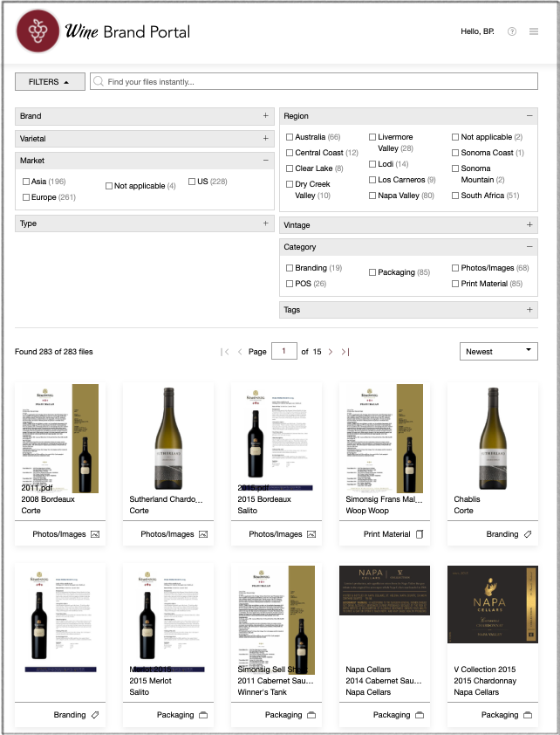Check the Europe market checkbox
The width and height of the screenshot is (560, 735).
point(26,197)
